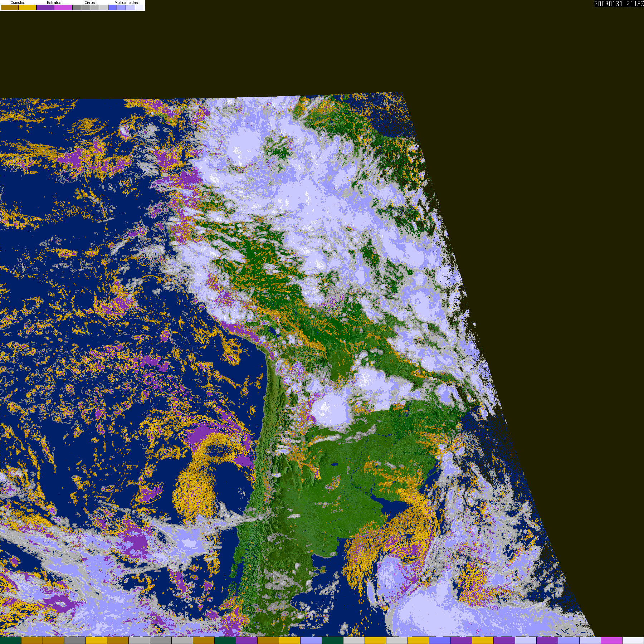
Task: Pick the darkest blue Multicamadas legend swatch
Action: coord(113,7)
